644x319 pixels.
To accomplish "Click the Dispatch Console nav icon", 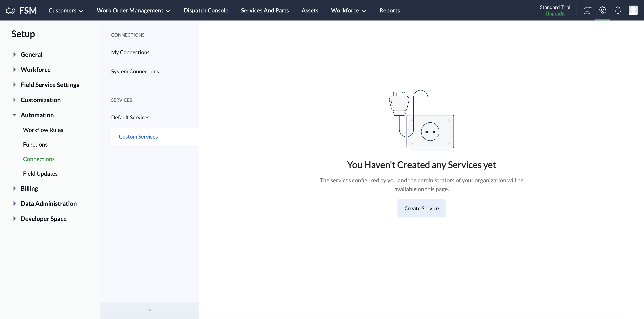I will [x=206, y=10].
